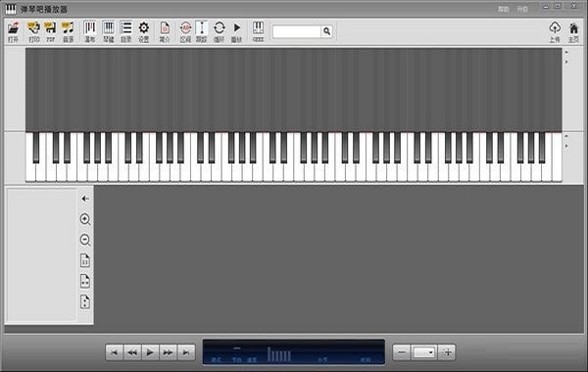
Task: Click the 区间 A-B section icon
Action: [185, 31]
